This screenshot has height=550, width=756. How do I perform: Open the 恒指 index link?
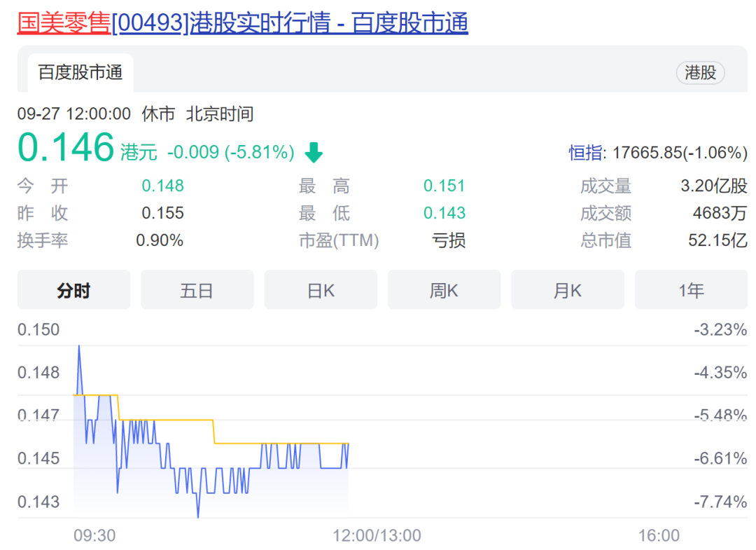tap(585, 153)
